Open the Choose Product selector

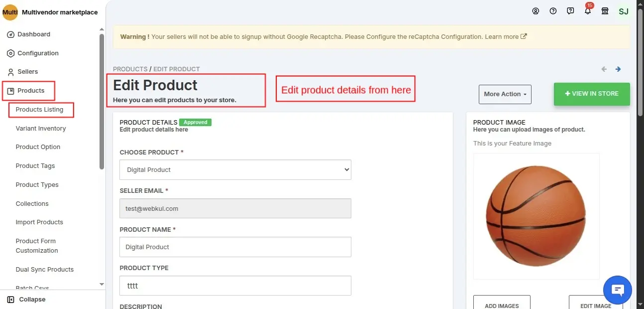tap(235, 169)
